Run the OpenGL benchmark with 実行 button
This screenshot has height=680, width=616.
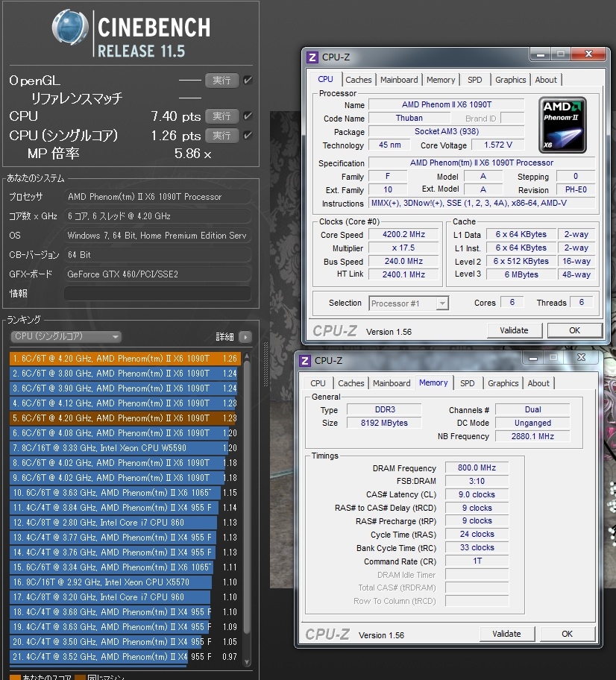221,81
